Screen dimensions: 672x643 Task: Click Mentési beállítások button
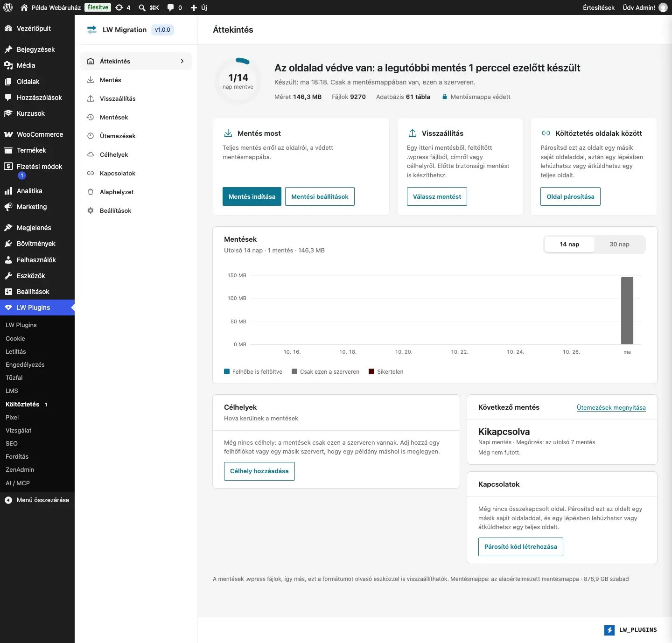(x=320, y=196)
